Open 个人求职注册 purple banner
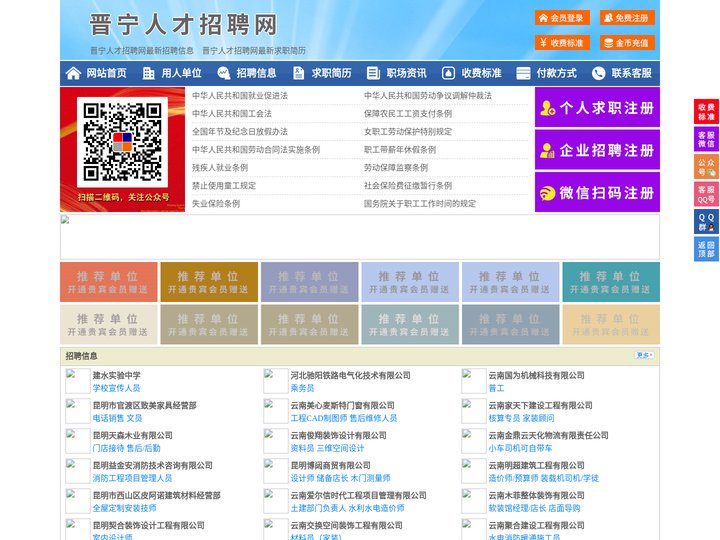This screenshot has width=720, height=540. [x=597, y=107]
